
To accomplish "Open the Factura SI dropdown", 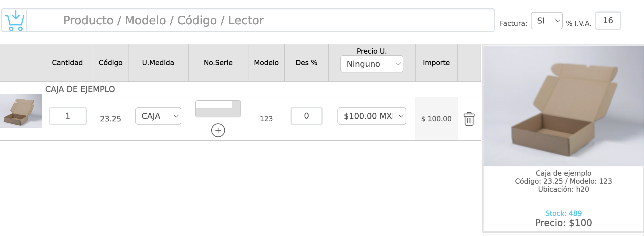I will coord(546,21).
